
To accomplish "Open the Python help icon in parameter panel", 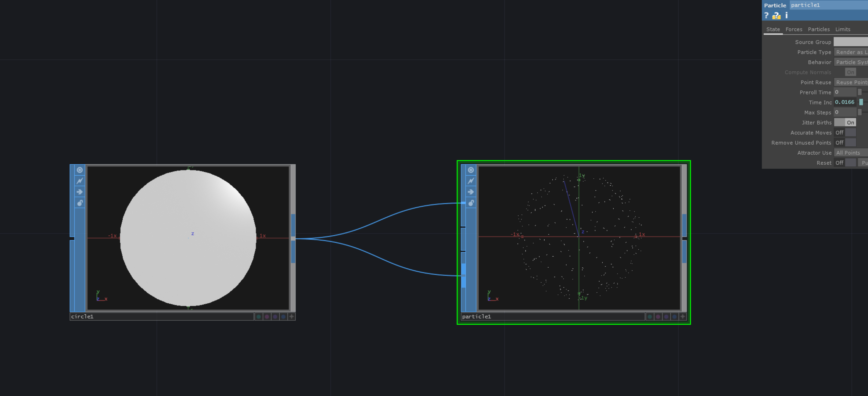I will 776,16.
